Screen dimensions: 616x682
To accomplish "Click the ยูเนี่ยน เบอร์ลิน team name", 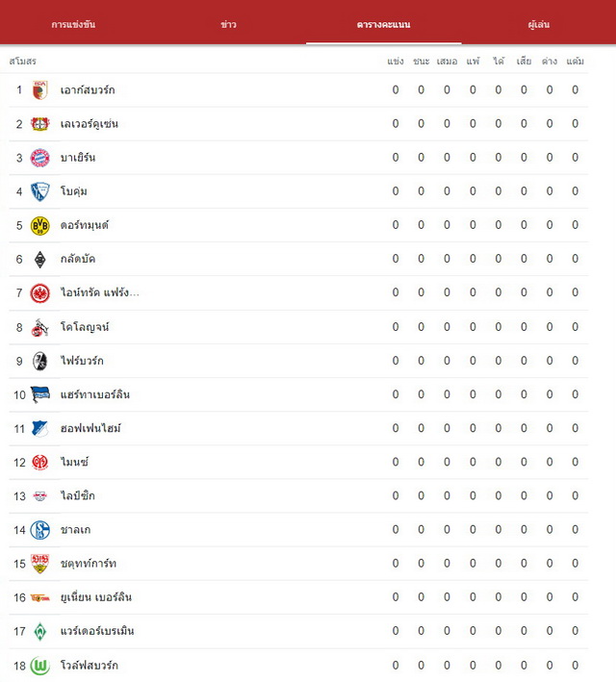I will [96, 597].
